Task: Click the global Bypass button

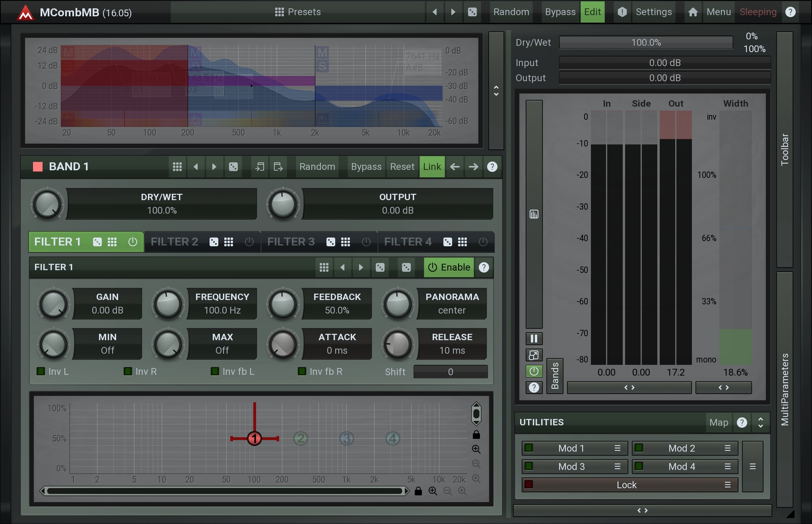Action: pyautogui.click(x=560, y=12)
